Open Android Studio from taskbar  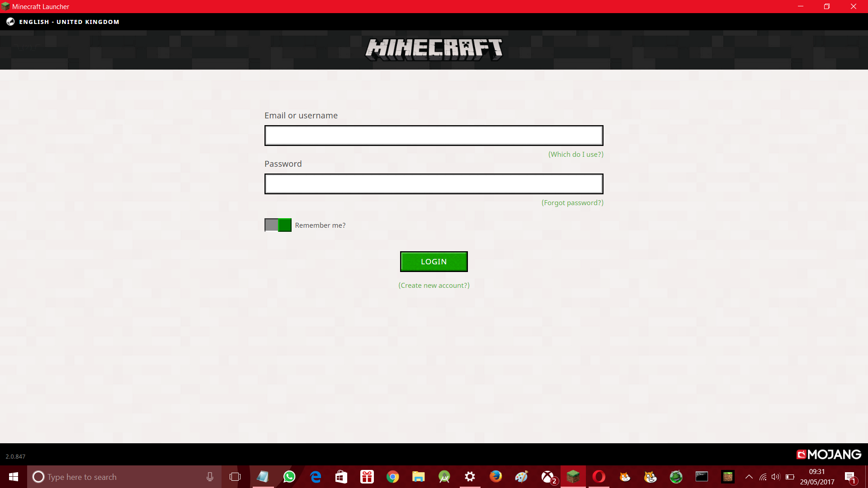coord(444,477)
